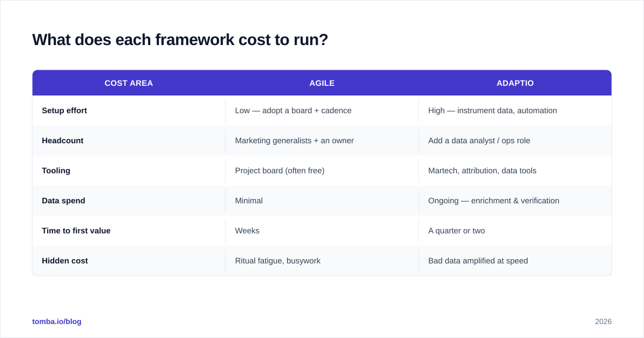The image size is (644, 338).
Task: Click the 2026 year label
Action: click(x=603, y=321)
